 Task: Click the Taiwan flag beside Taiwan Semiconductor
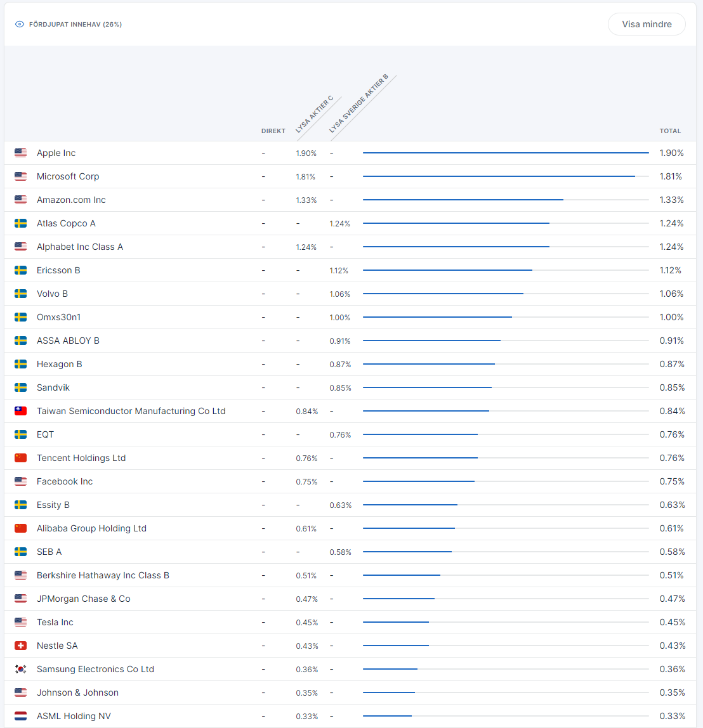pyautogui.click(x=21, y=411)
